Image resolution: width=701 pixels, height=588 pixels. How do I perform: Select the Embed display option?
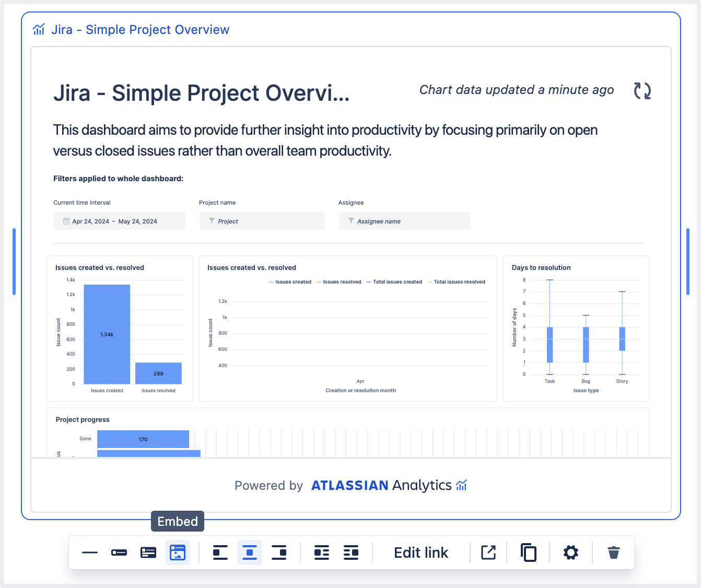(178, 552)
